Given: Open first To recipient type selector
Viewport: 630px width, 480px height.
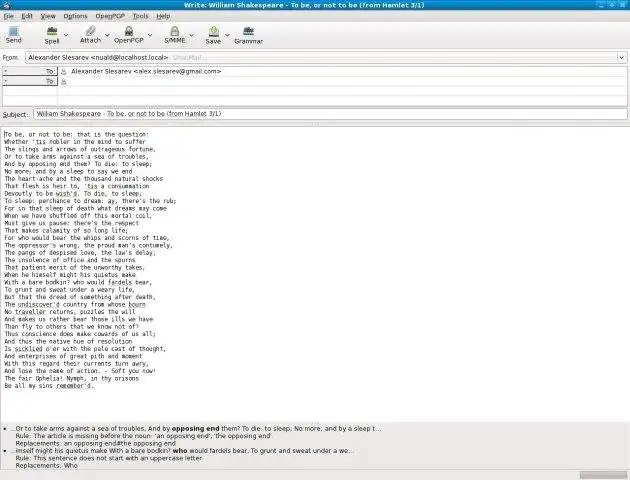Looking at the screenshot, I should pyautogui.click(x=30, y=71).
